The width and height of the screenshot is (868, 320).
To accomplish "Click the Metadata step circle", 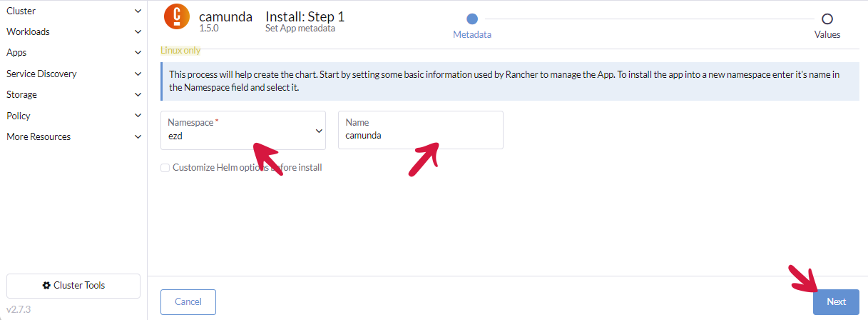I will click(471, 19).
